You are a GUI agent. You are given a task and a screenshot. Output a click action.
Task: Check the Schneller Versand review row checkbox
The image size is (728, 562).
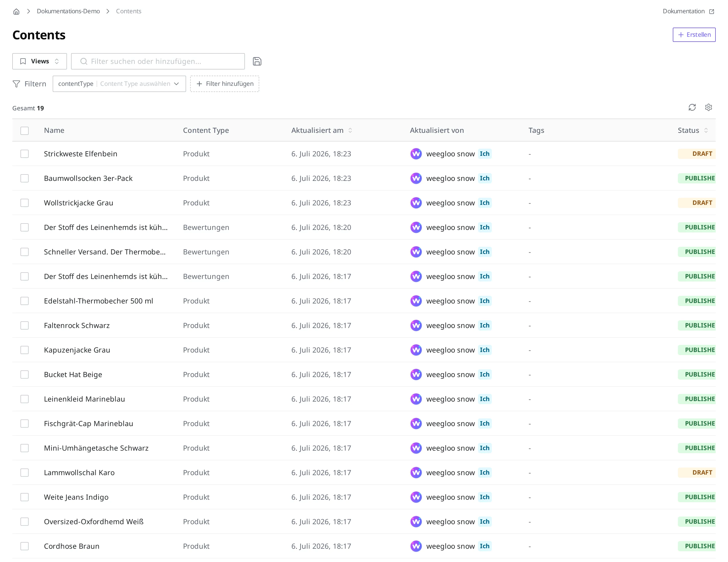(x=24, y=252)
